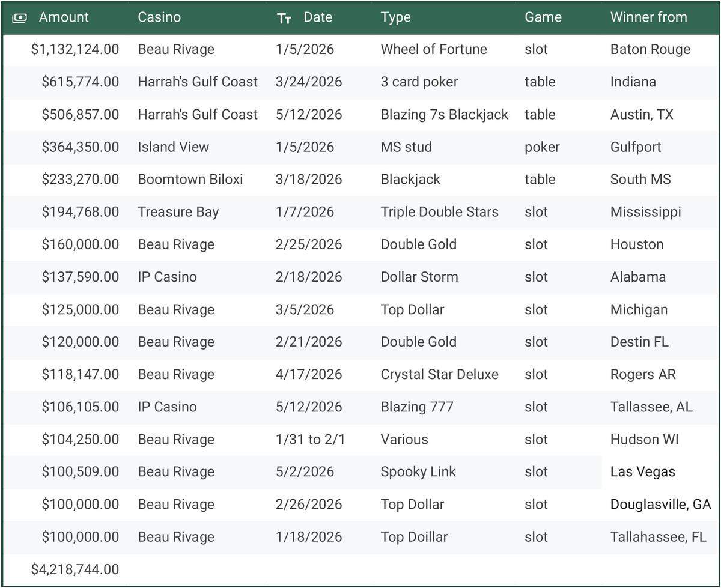Click the Baton Rouge cell
The image size is (721, 588).
pos(651,49)
